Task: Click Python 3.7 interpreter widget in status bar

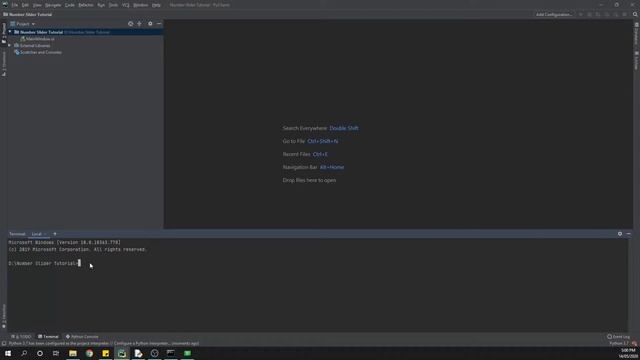Action: [x=619, y=344]
